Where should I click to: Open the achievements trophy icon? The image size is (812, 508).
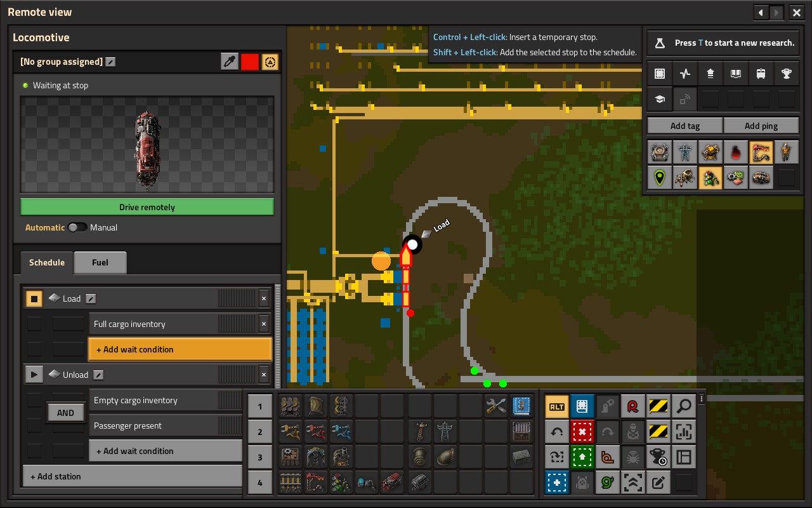(x=787, y=74)
